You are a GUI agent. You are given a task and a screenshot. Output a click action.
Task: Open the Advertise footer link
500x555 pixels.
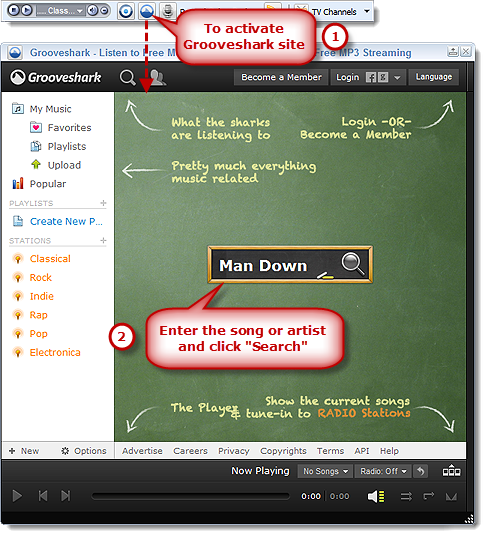[142, 451]
